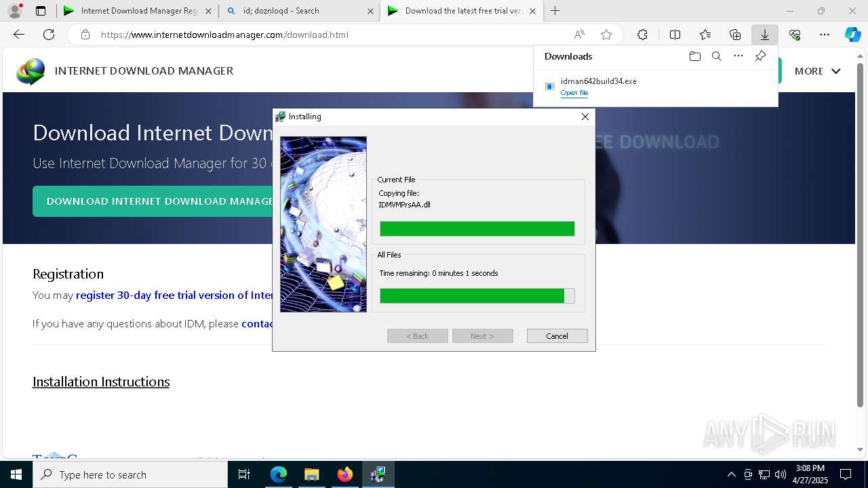Click the IDMVMPrsAA.dll filename text
Screen dimensions: 868x488
tap(404, 205)
